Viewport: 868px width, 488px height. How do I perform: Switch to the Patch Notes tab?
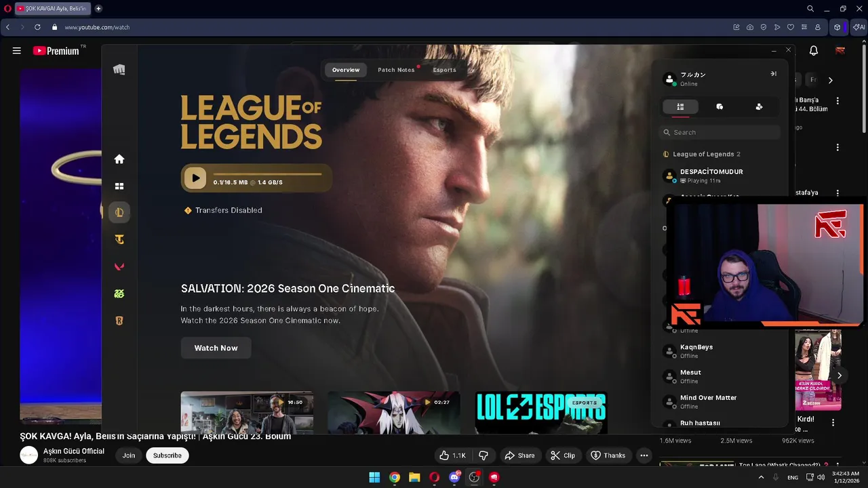click(396, 70)
